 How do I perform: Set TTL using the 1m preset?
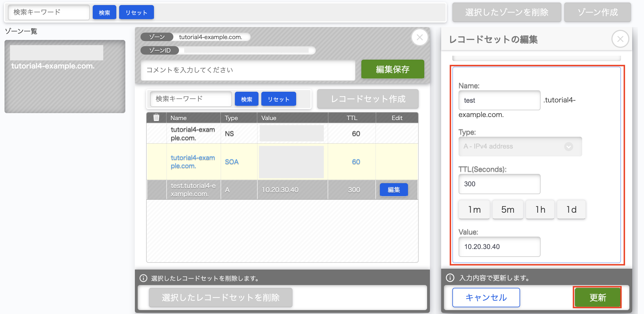coord(474,210)
